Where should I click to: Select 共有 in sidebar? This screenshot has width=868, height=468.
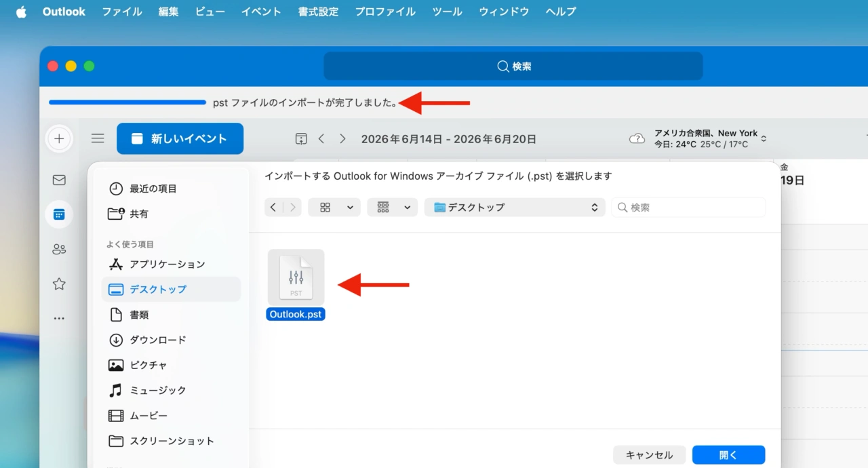171,214
